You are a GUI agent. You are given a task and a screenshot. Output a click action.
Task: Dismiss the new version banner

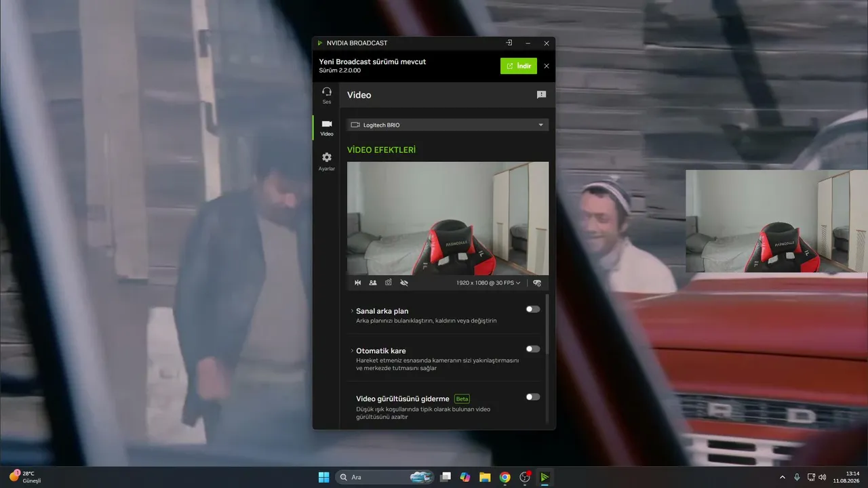[x=547, y=66]
